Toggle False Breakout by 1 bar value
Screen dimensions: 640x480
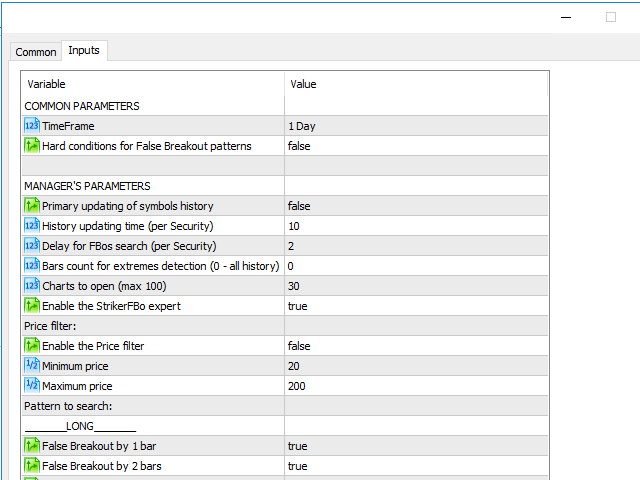(x=415, y=446)
